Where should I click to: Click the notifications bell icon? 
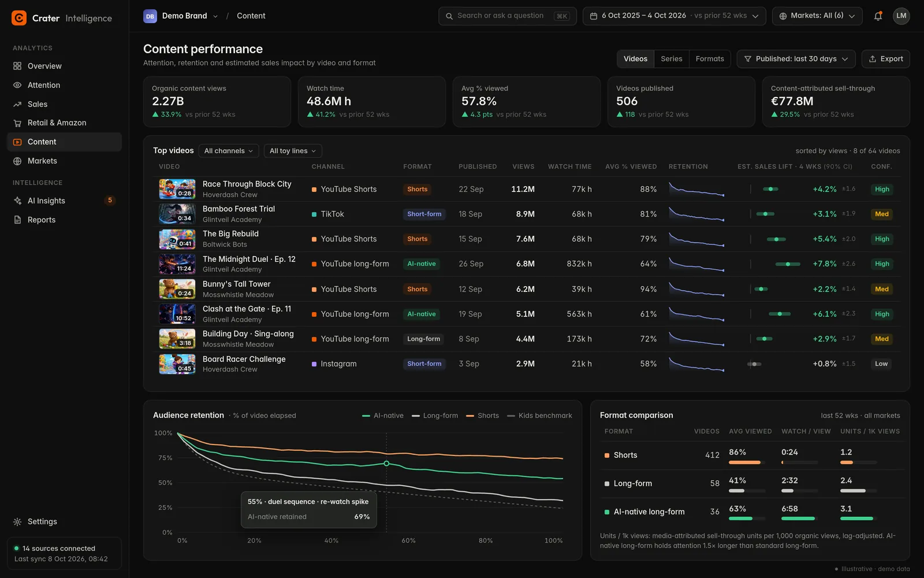[x=878, y=16]
